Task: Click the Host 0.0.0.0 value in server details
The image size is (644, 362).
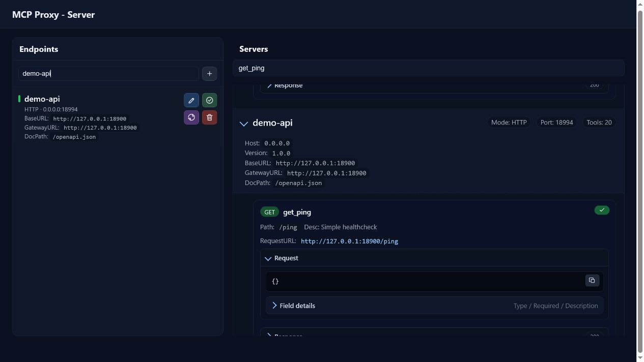Action: (x=277, y=143)
